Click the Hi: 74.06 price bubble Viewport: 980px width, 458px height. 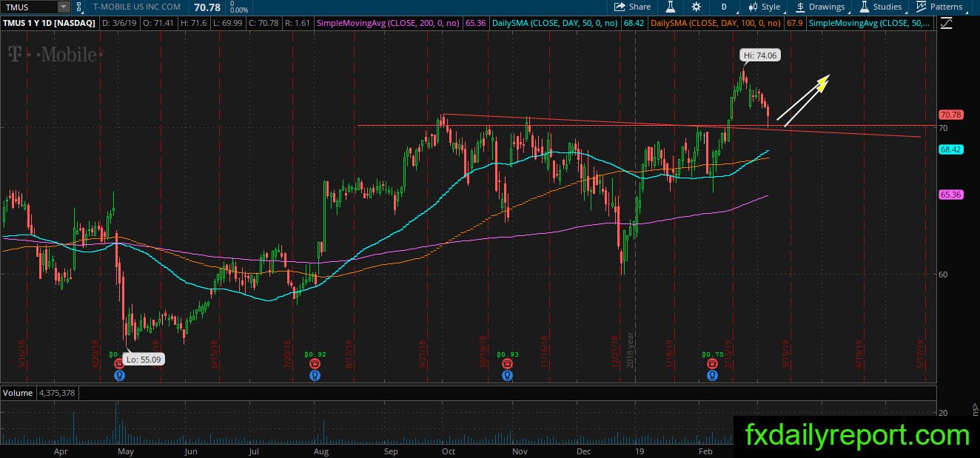tap(760, 55)
